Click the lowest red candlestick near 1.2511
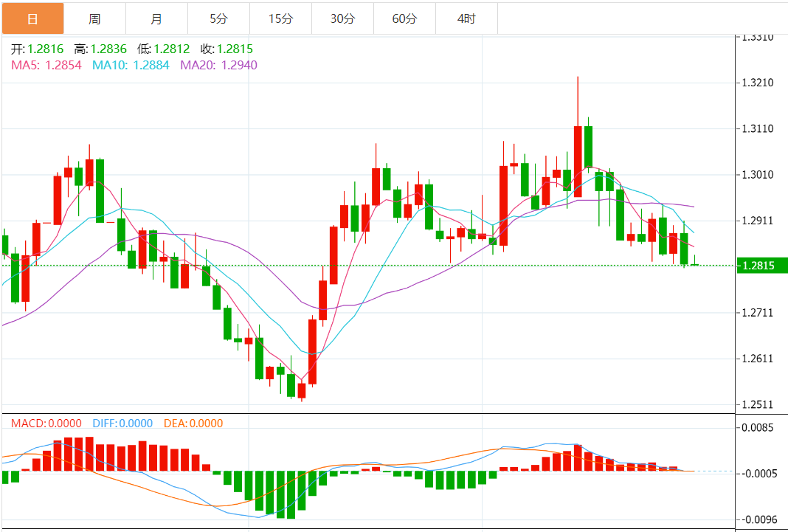788x532 pixels. pyautogui.click(x=302, y=391)
